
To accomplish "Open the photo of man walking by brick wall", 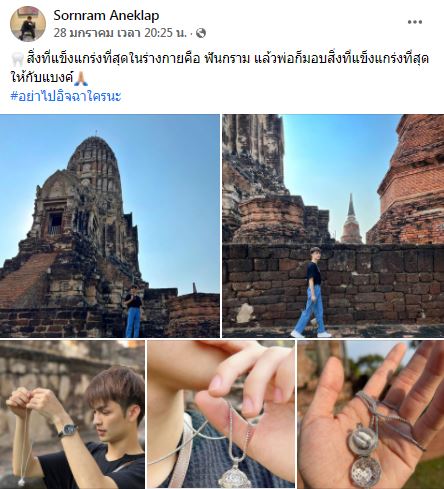I will [x=333, y=226].
